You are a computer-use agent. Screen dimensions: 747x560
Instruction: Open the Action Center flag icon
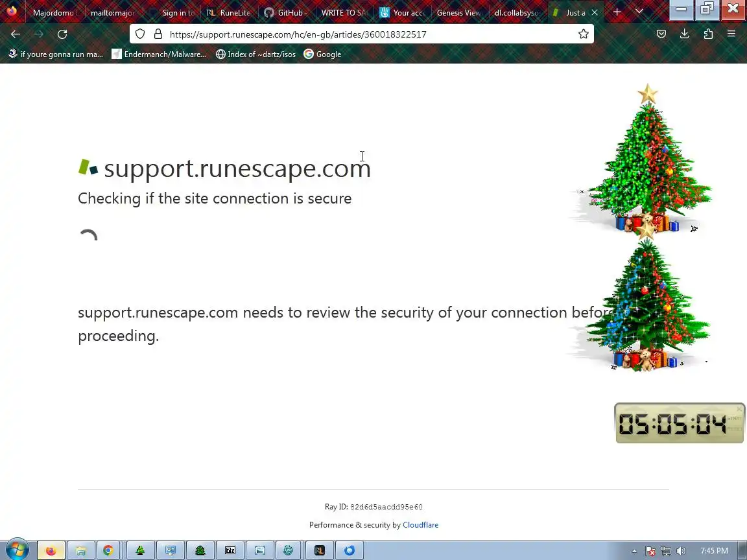tap(650, 551)
